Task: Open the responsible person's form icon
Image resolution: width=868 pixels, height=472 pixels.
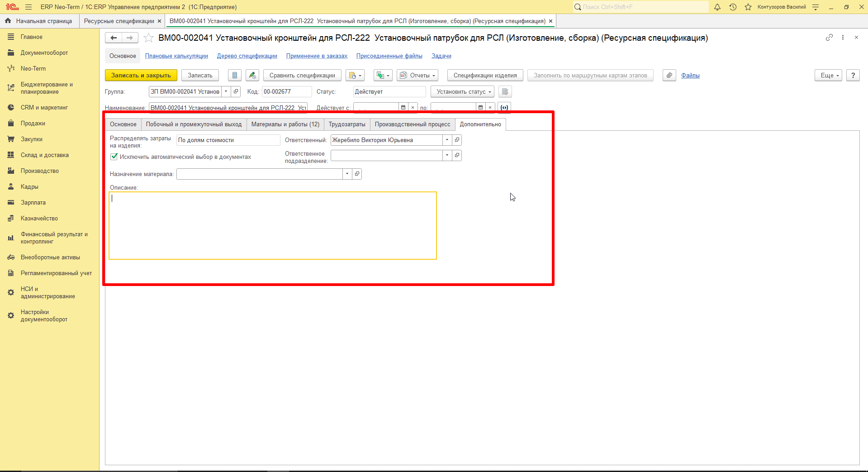Action: coord(457,140)
